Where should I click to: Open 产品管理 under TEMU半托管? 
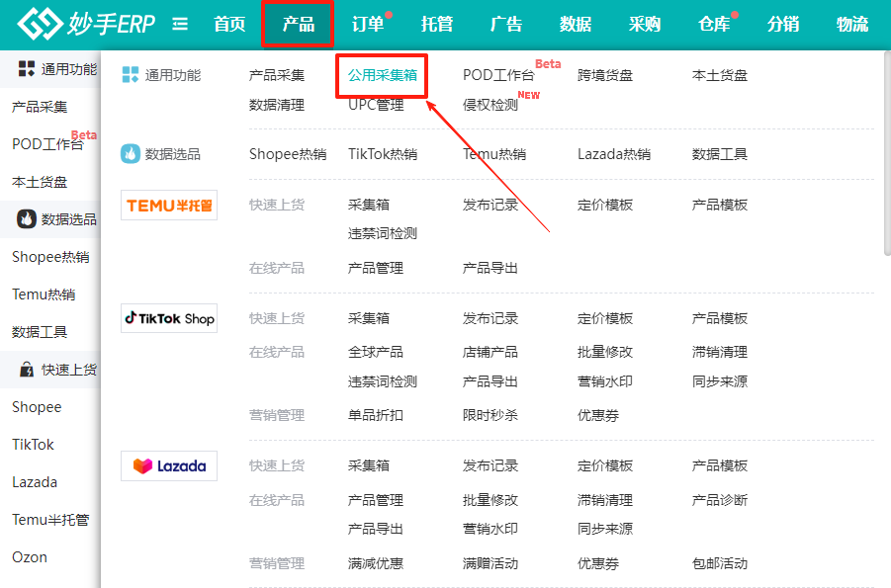pyautogui.click(x=376, y=268)
